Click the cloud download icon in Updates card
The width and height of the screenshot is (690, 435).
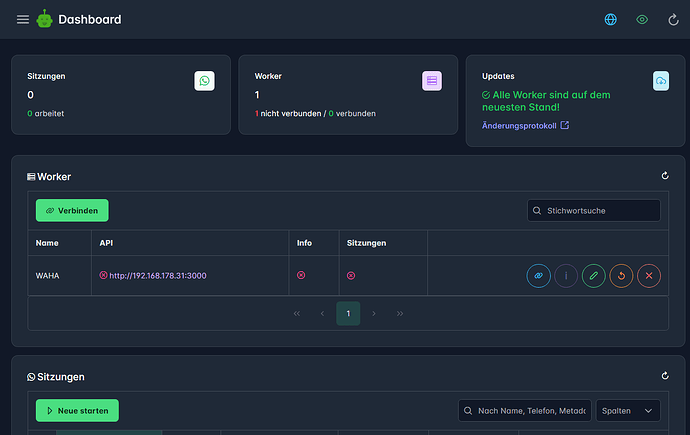(661, 81)
